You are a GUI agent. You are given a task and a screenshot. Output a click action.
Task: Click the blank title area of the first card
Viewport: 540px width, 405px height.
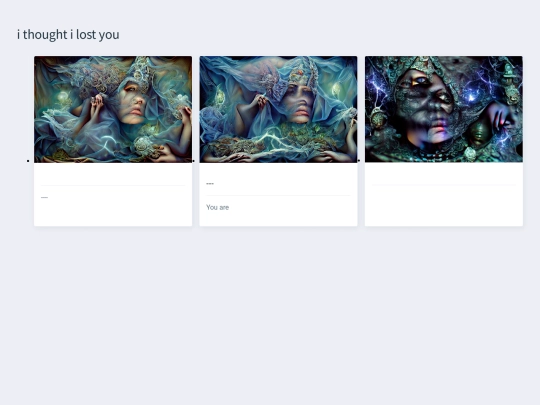(x=113, y=174)
